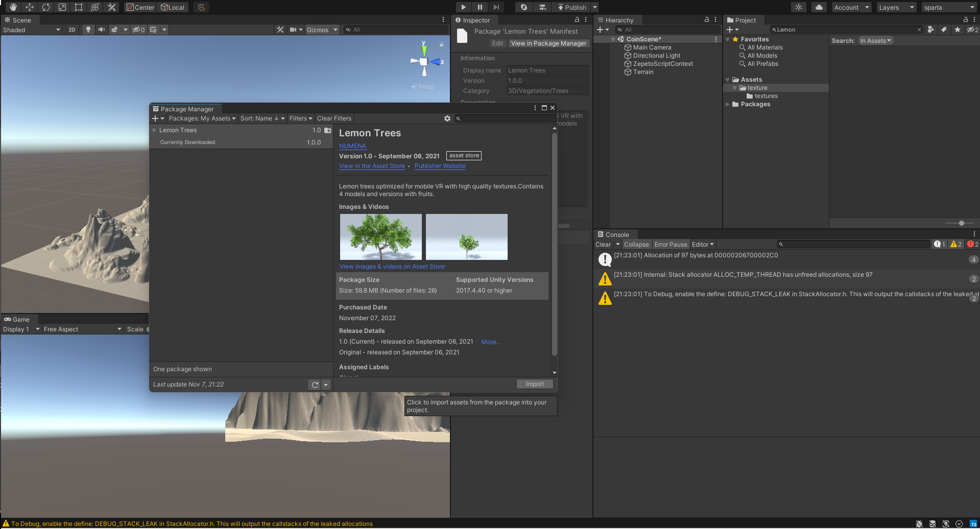Image resolution: width=980 pixels, height=529 pixels.
Task: Click the lock on the Scene orientation gizmo
Action: click(441, 44)
